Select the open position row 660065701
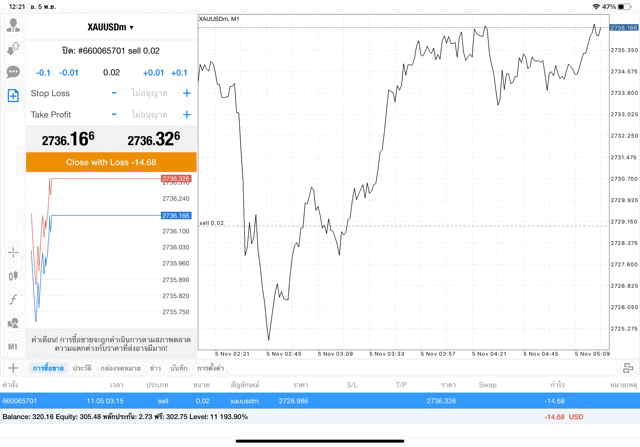640x447 pixels. 320,400
